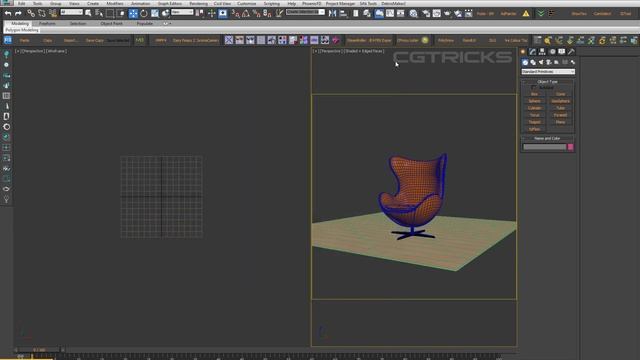The height and width of the screenshot is (360, 640).
Task: Open the reference coordinate system dropdown
Action: [182, 12]
